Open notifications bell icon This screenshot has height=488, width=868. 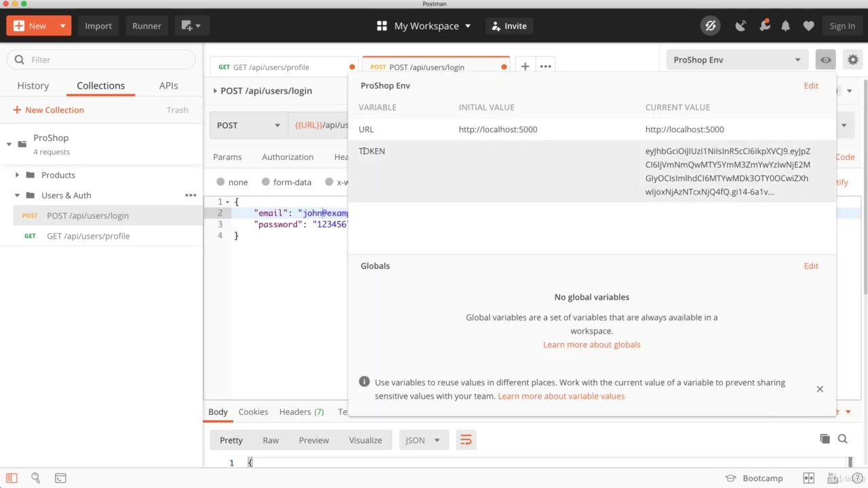click(x=785, y=26)
